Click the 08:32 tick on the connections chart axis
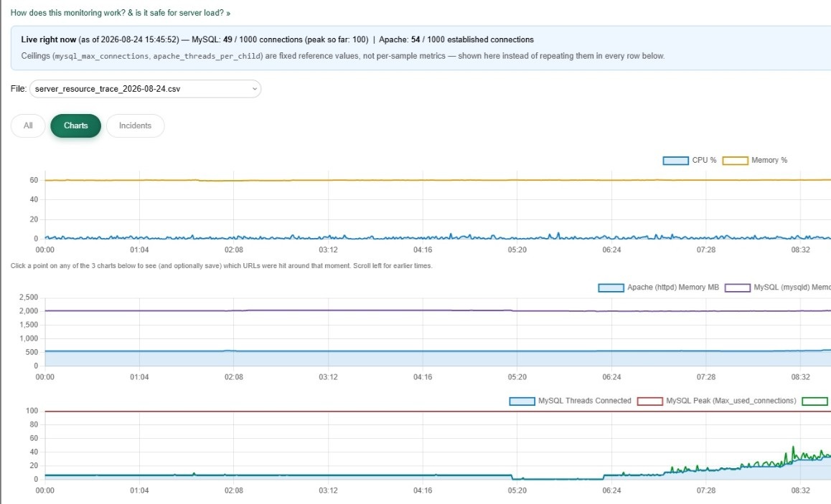Viewport: 831px width, 504px height. click(801, 491)
